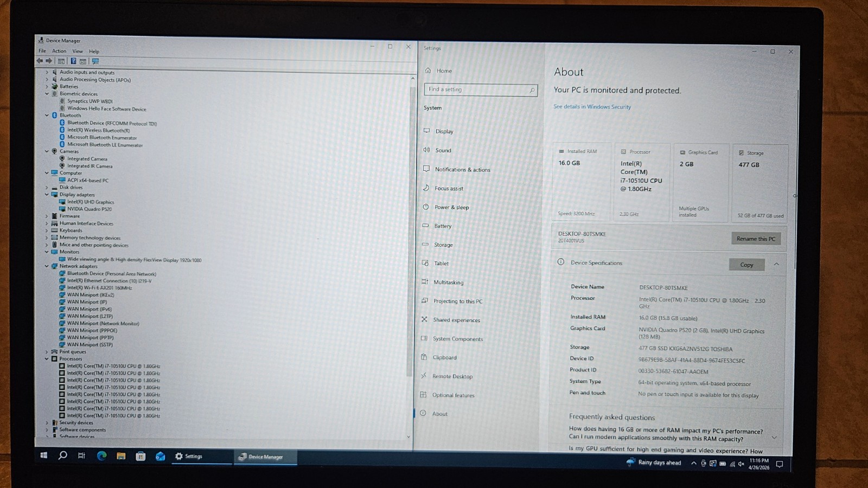Open the File menu in Device Manager
This screenshot has height=488, width=868.
(x=42, y=51)
